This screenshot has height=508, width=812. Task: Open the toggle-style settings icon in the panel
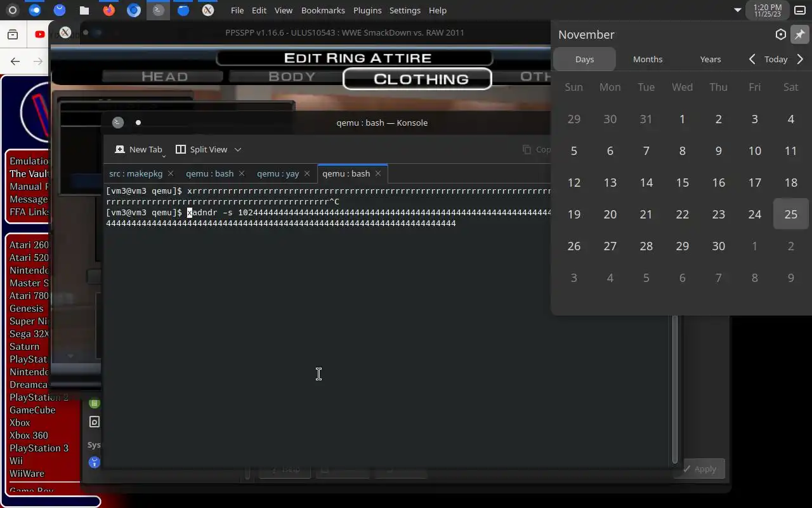36,10
